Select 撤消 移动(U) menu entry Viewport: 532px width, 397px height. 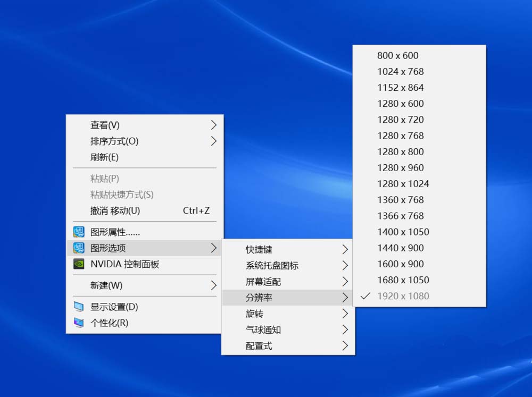click(115, 210)
